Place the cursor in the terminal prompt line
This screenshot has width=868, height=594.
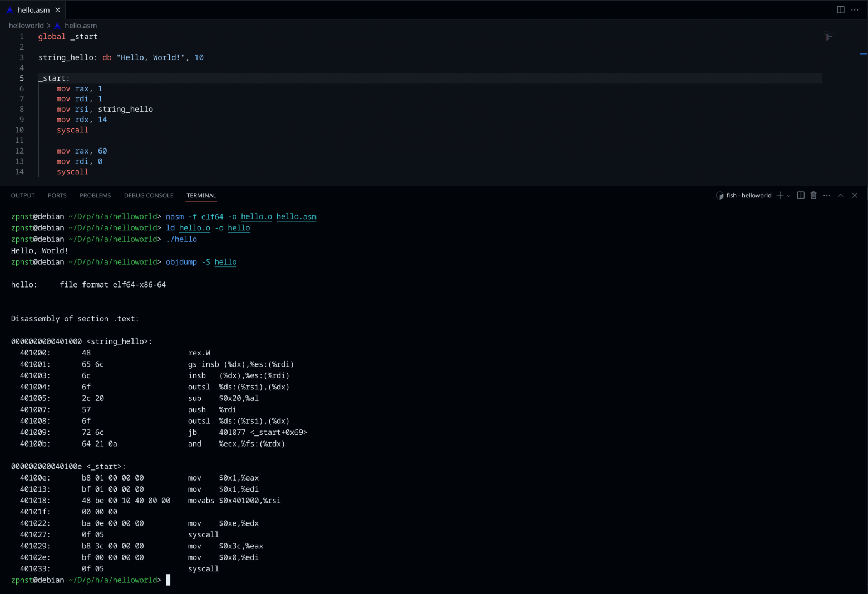pyautogui.click(x=167, y=580)
